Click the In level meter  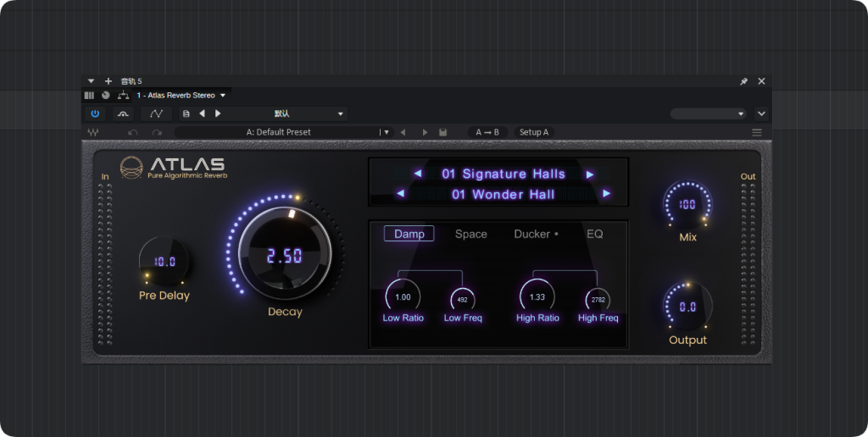point(105,265)
